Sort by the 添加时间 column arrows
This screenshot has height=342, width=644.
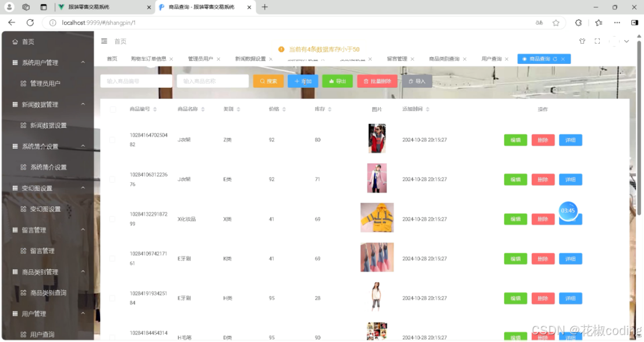pos(427,109)
